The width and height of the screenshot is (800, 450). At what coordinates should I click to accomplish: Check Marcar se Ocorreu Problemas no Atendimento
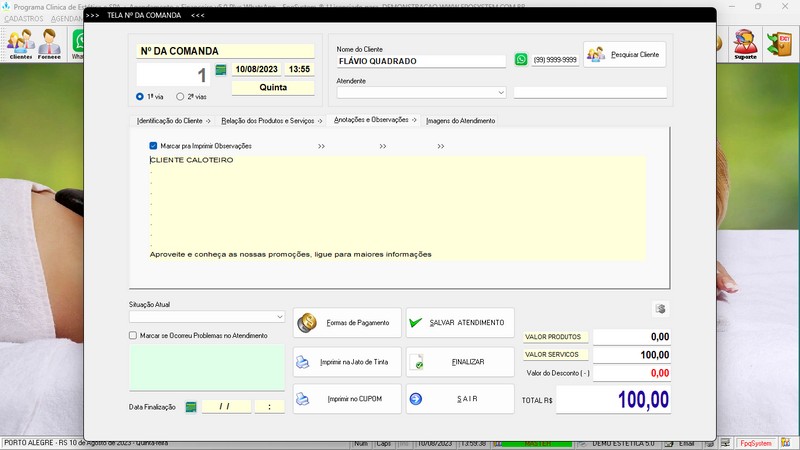(133, 335)
